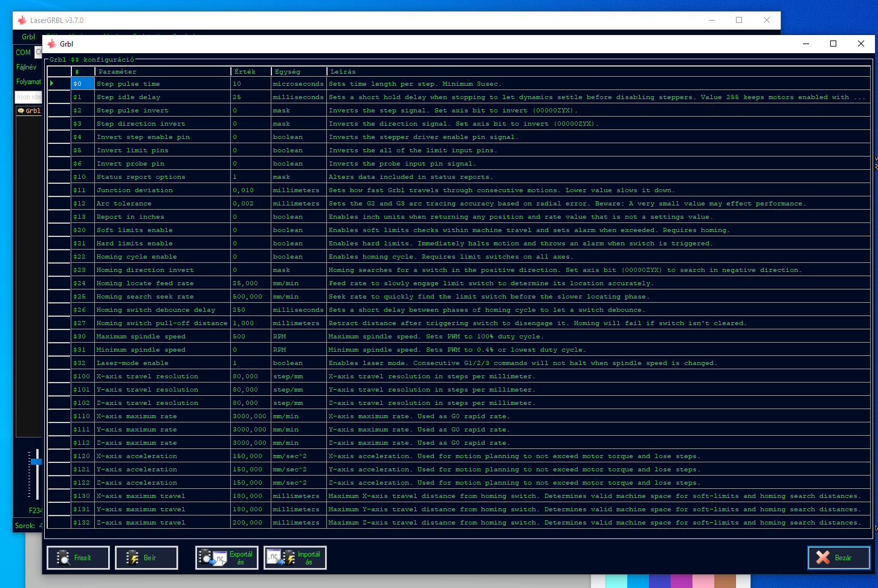
Task: Click the 'Hard limits enable' value cell
Action: [251, 244]
